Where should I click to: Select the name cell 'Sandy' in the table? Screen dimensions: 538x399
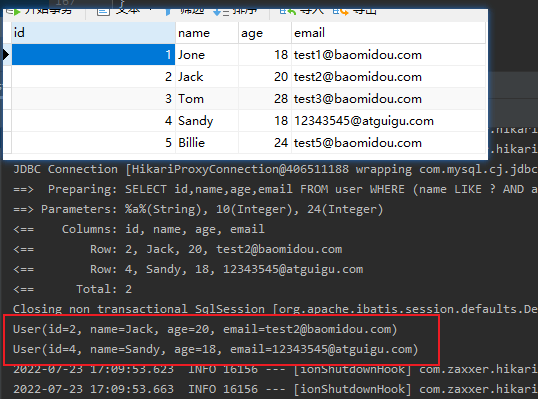207,121
